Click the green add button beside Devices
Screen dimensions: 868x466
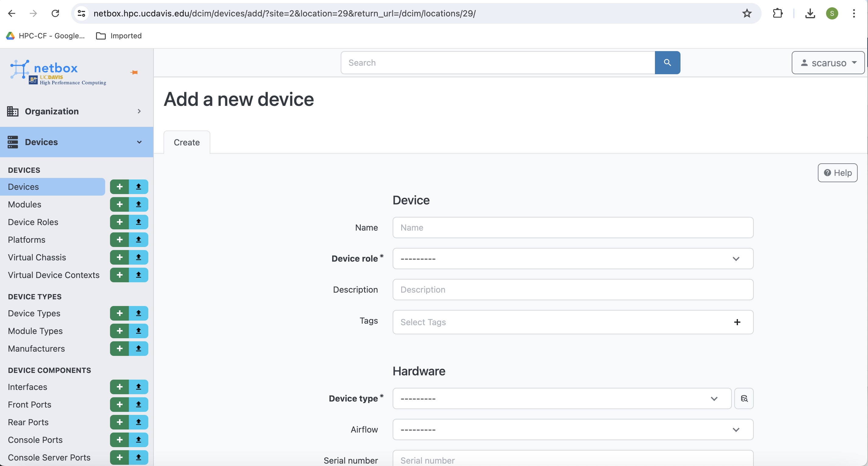pyautogui.click(x=119, y=186)
